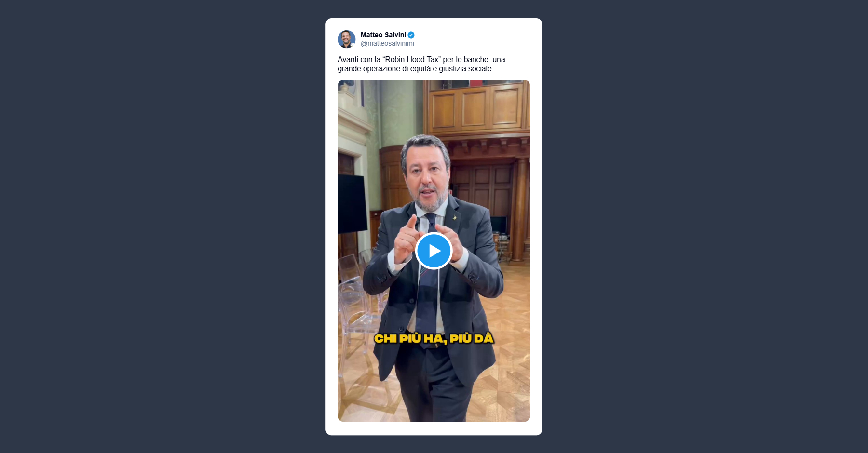Click the small badge on the avatar corner
868x453 pixels.
[x=353, y=45]
